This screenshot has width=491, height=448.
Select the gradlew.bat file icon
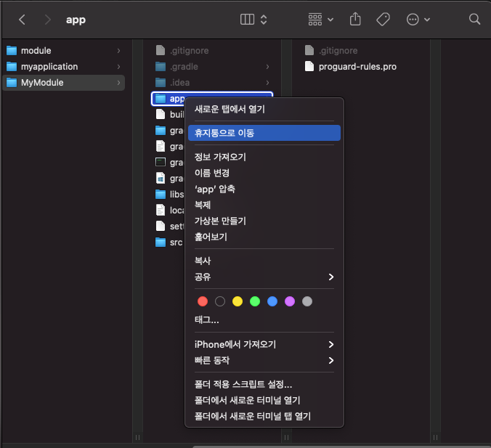pos(161,178)
